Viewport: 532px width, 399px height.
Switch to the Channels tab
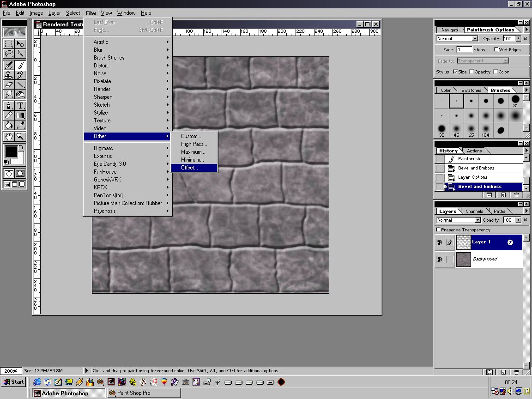tap(474, 212)
